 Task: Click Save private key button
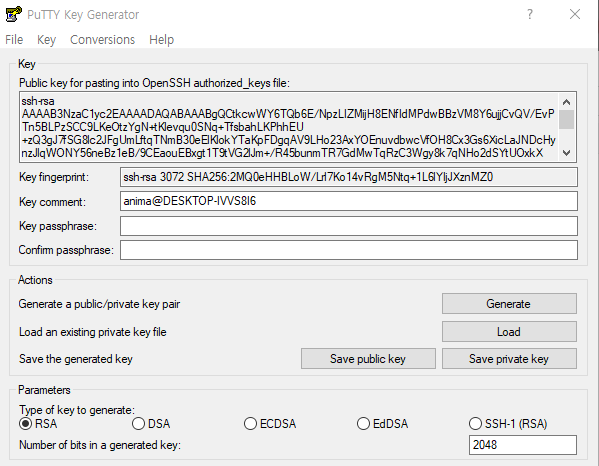tap(509, 359)
